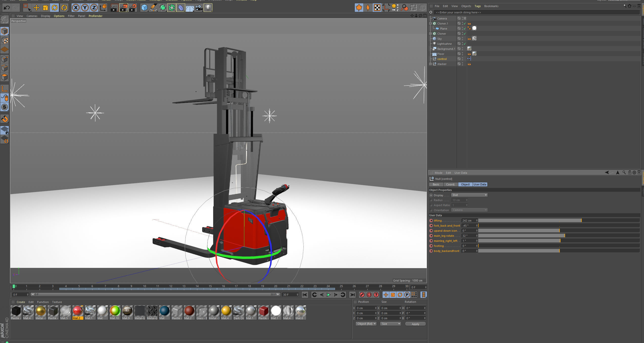The image size is (644, 343).
Task: Click the Light object icon
Action: 208,8
